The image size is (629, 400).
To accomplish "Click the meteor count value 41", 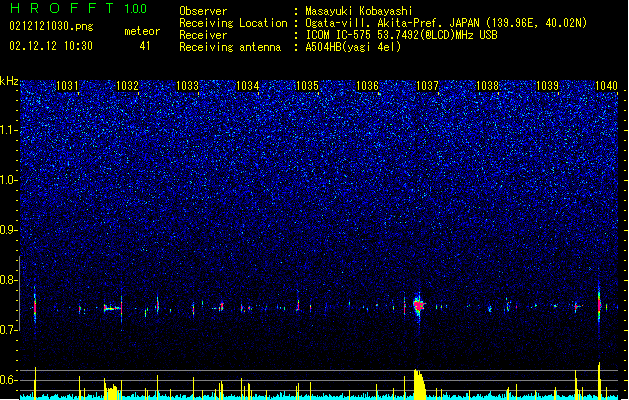I will [145, 46].
